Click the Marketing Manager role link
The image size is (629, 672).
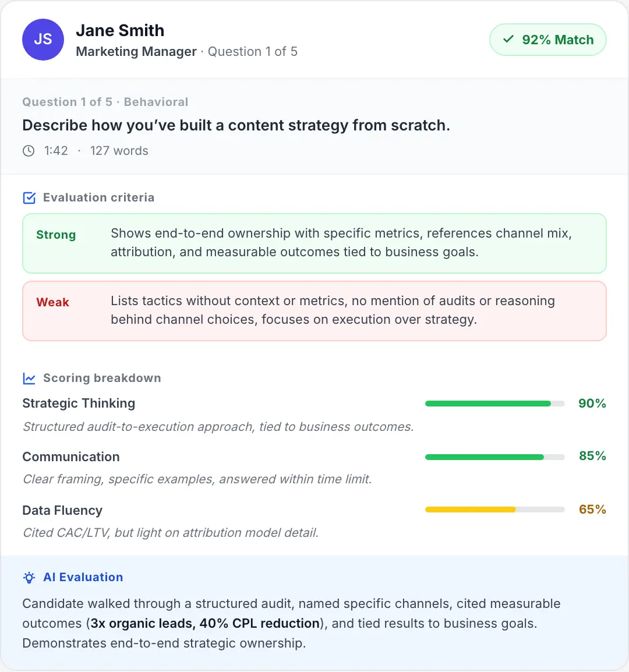(x=136, y=52)
